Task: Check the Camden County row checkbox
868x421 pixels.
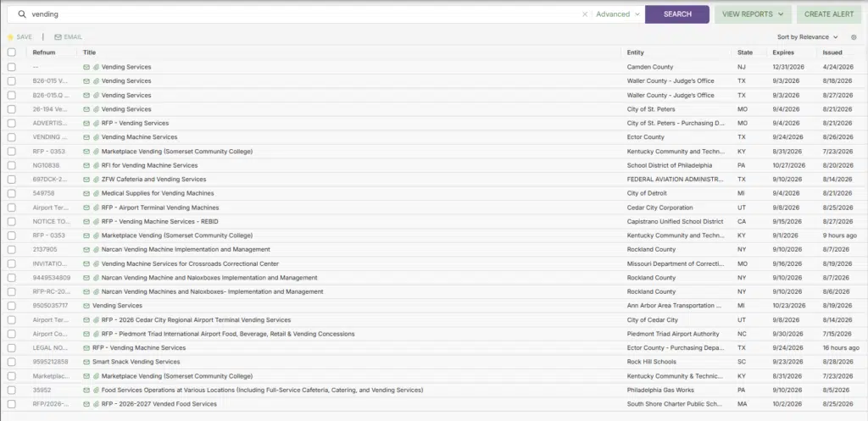Action: (12, 67)
